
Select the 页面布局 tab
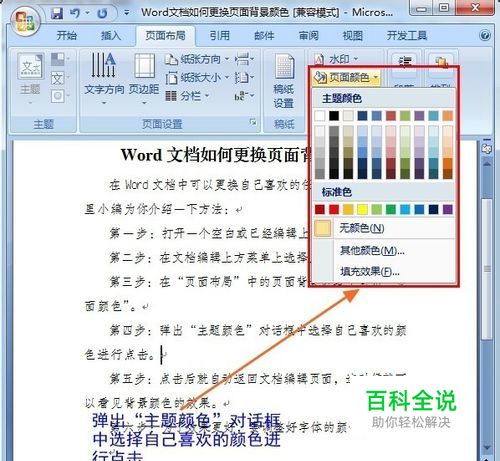tap(165, 35)
